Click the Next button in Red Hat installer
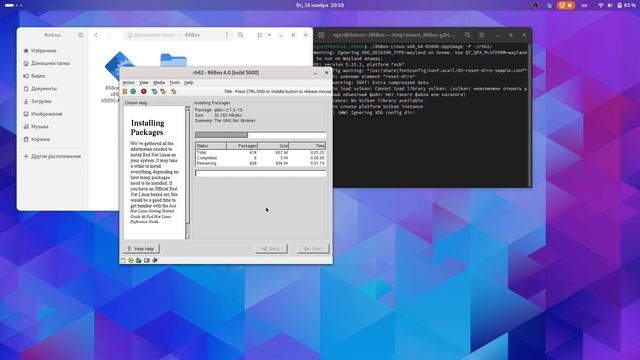Screen dimensions: 640x360 (313, 249)
